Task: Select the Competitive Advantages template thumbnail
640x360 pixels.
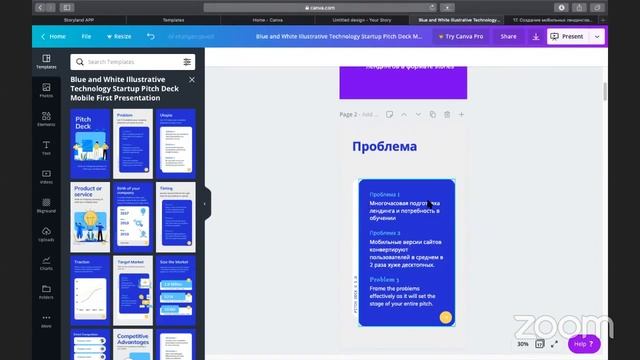Action: click(133, 344)
